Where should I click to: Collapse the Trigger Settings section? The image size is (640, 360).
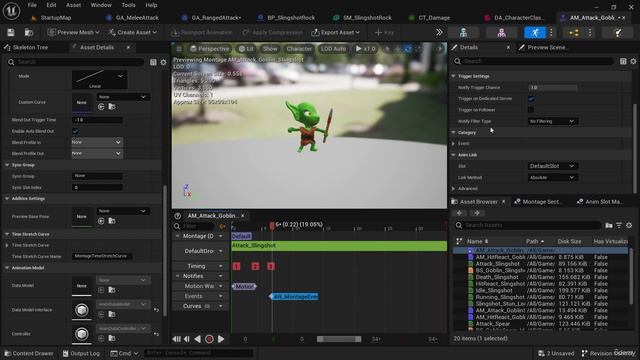pos(453,76)
